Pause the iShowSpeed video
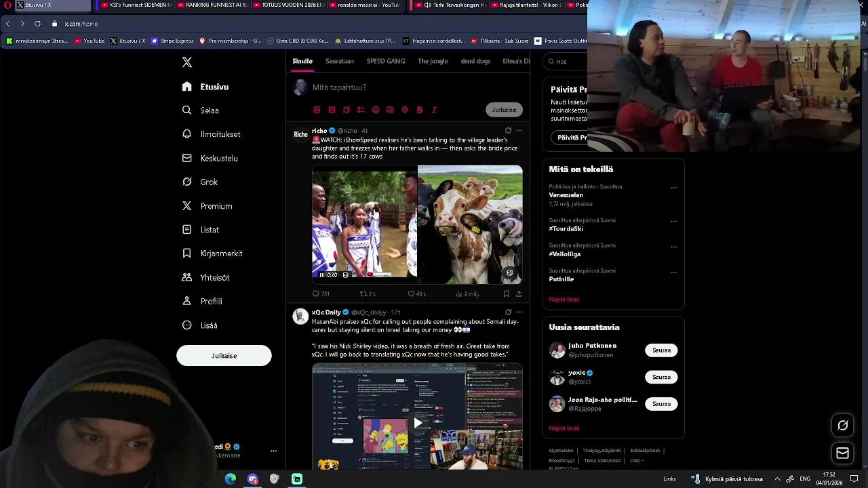The height and width of the screenshot is (488, 868). pos(321,274)
